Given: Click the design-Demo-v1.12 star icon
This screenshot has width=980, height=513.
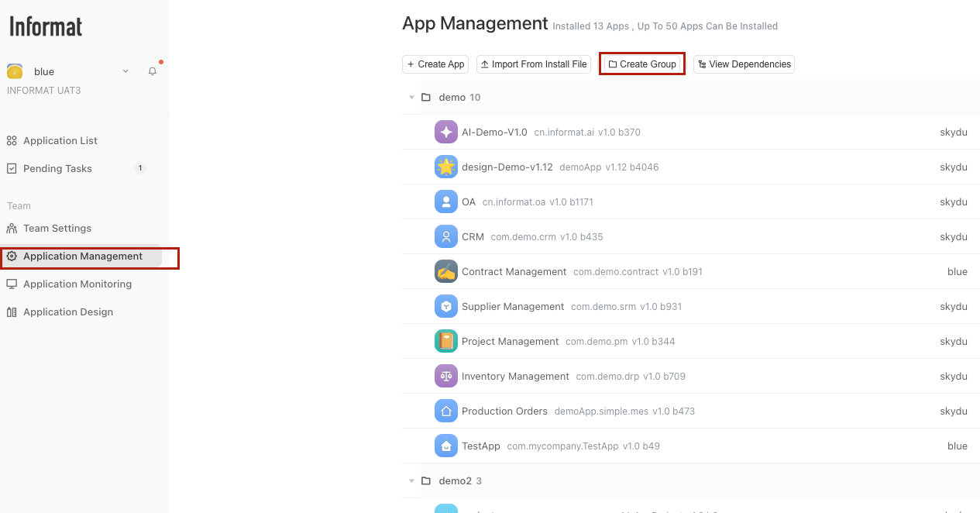Looking at the screenshot, I should click(446, 167).
